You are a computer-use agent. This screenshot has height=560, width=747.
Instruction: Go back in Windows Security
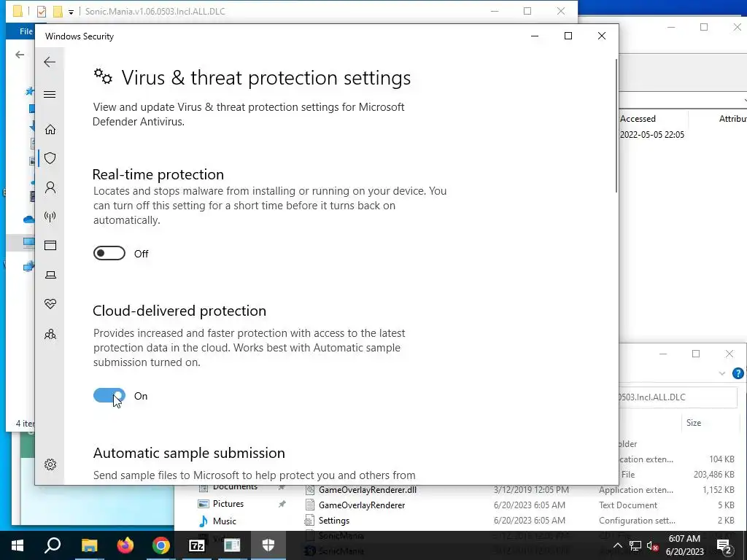(x=50, y=62)
